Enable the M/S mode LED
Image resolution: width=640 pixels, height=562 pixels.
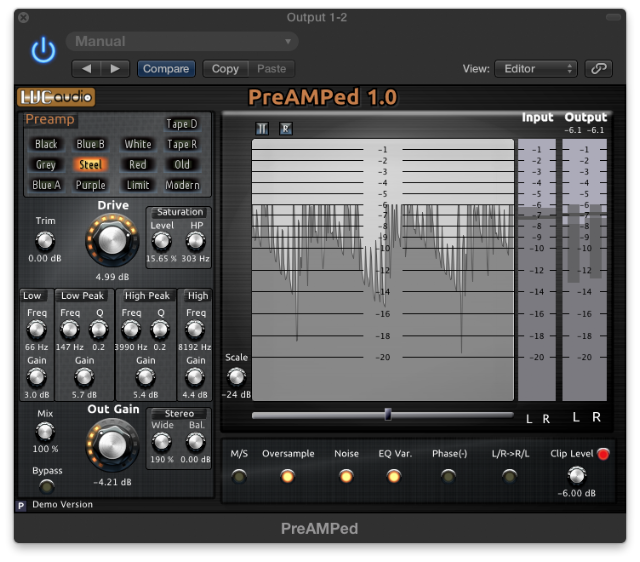point(239,476)
